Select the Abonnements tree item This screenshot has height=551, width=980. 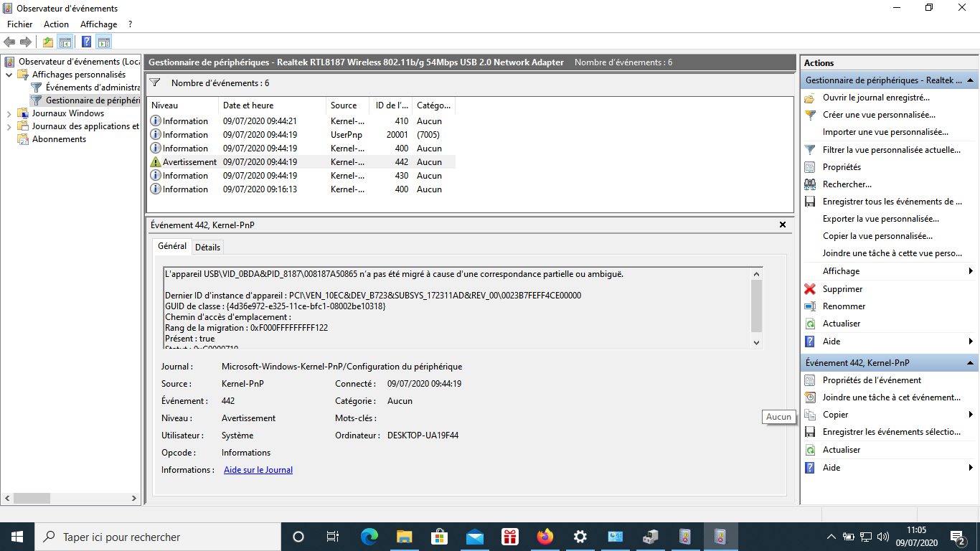59,139
